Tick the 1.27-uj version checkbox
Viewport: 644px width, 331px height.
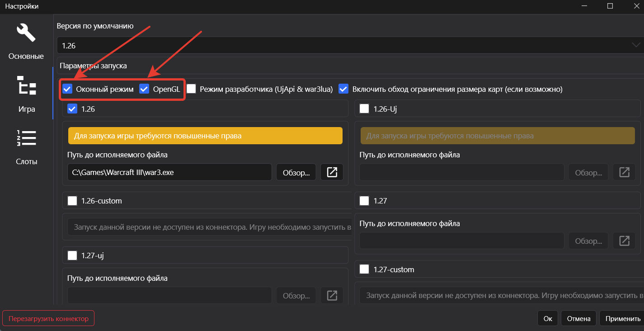click(72, 255)
